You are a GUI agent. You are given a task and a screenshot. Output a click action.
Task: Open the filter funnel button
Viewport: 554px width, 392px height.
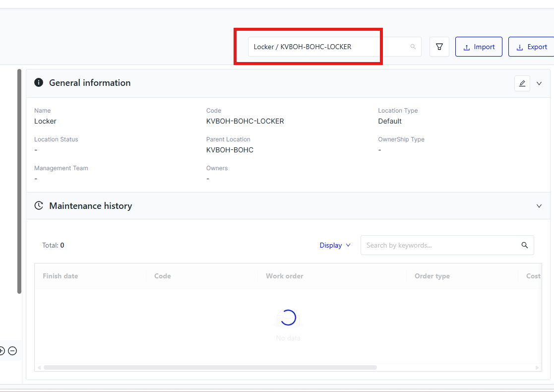pos(439,47)
